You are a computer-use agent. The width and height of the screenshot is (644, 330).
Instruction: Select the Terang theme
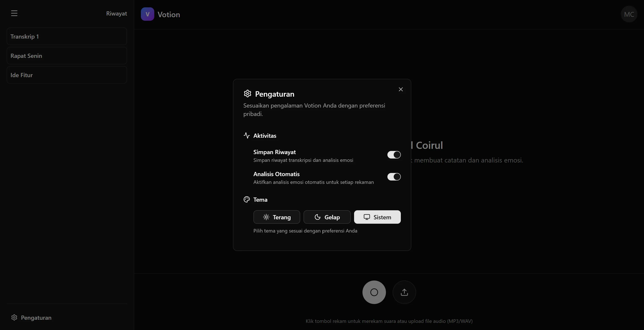click(x=277, y=217)
